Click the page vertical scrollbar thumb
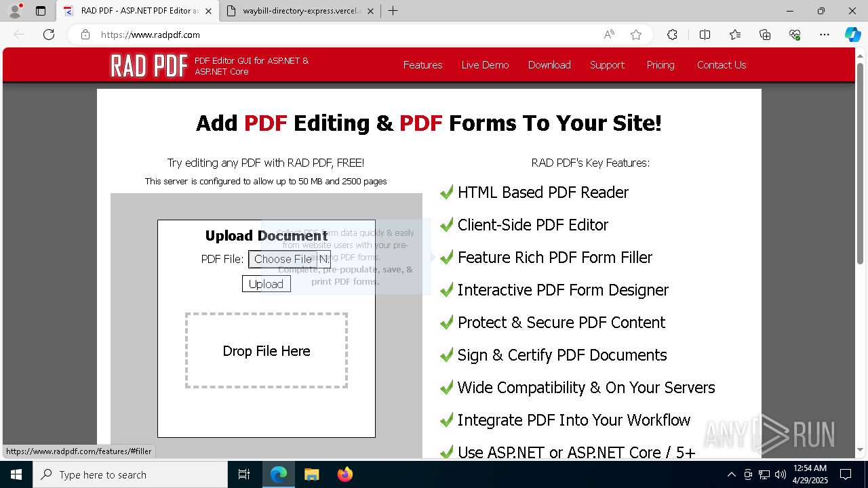Screen dimensions: 868x488 click(x=861, y=163)
